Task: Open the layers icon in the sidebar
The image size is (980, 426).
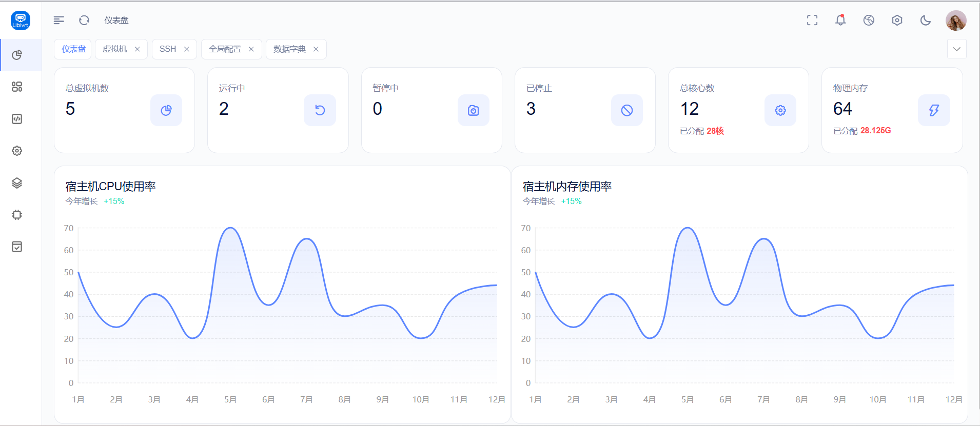Action: coord(17,183)
